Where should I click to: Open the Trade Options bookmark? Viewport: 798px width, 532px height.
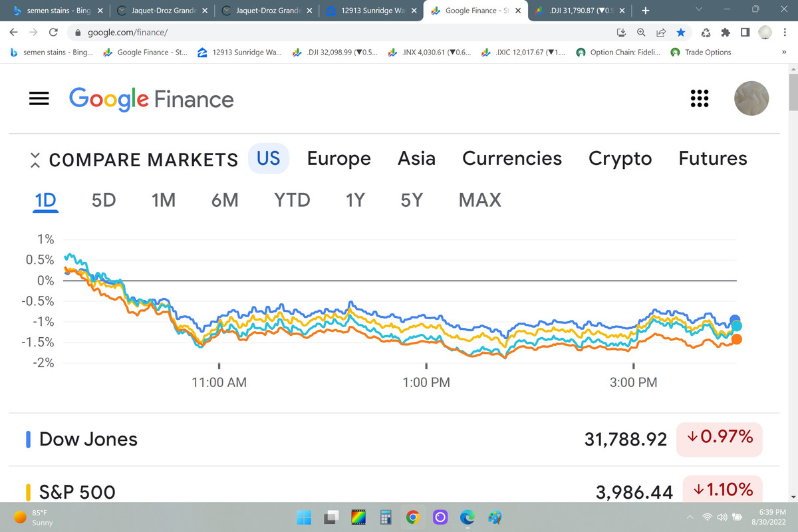(x=701, y=53)
